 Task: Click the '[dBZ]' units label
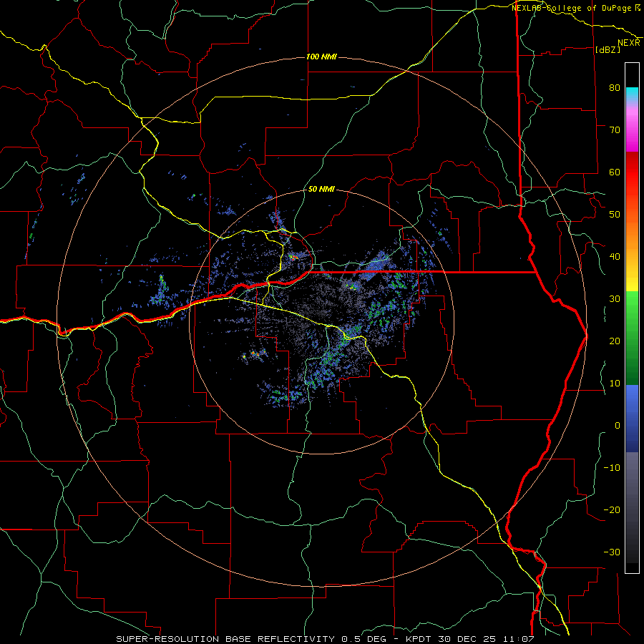608,49
